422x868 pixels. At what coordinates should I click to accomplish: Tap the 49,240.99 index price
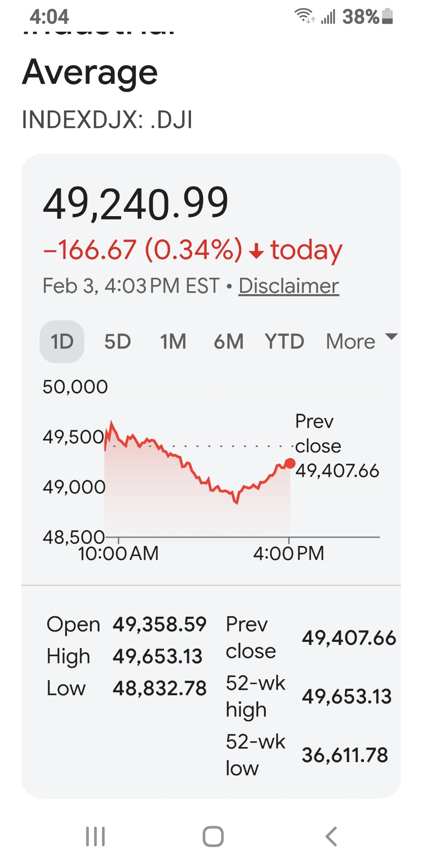[135, 203]
